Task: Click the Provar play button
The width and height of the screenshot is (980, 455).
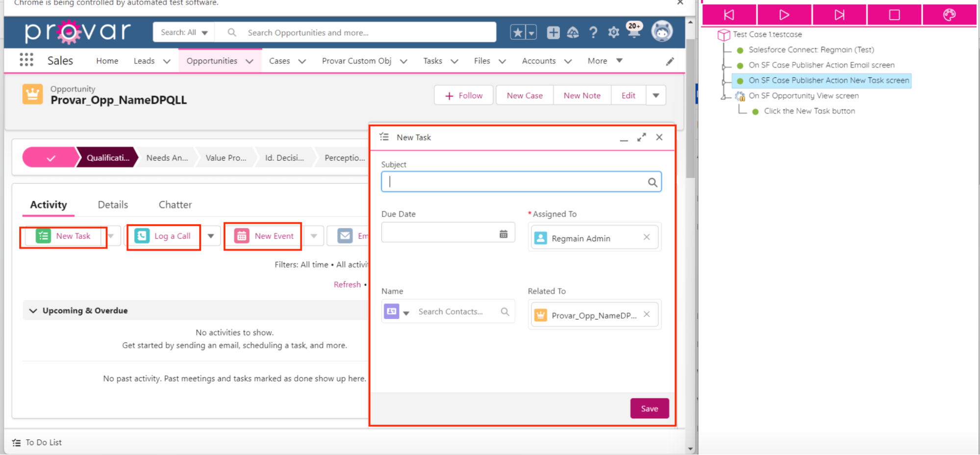Action: point(784,15)
